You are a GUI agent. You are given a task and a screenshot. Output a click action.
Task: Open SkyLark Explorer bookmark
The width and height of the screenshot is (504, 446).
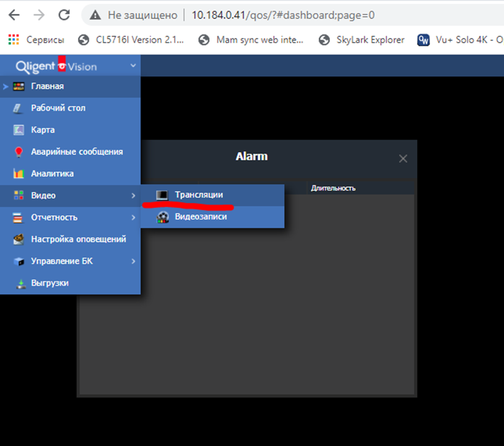tap(362, 40)
